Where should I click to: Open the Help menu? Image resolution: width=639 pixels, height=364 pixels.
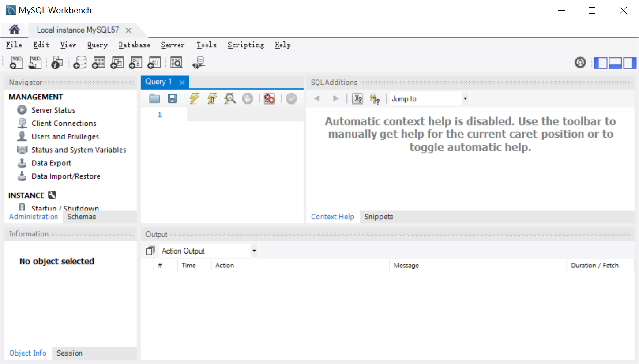coord(283,45)
